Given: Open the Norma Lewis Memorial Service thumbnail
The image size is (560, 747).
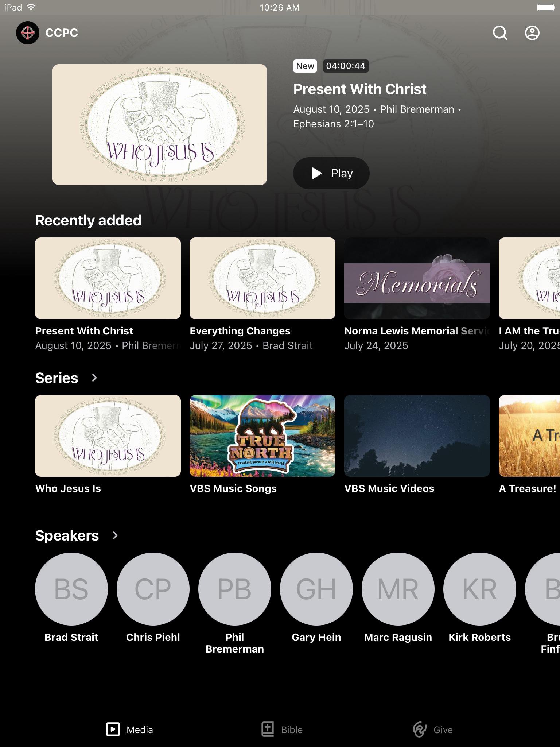Looking at the screenshot, I should pos(417,278).
